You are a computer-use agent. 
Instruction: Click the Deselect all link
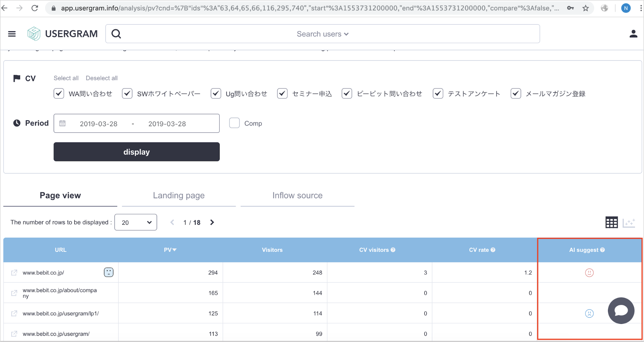pos(101,78)
